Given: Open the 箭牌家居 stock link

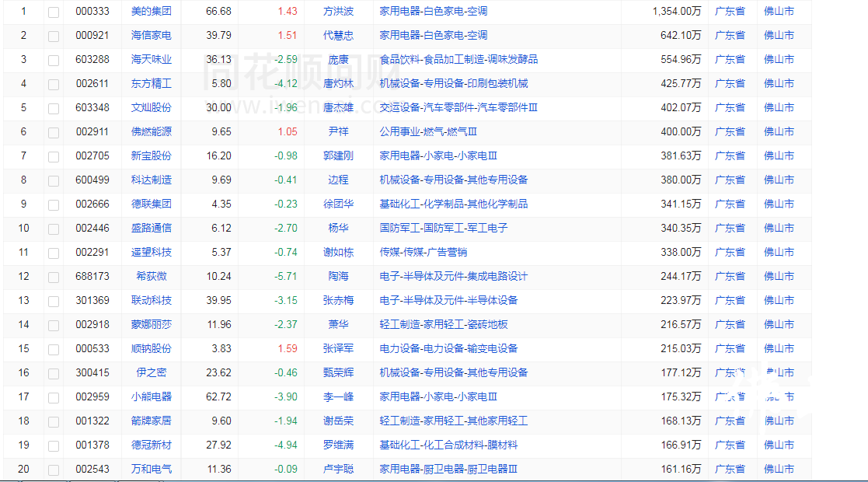Looking at the screenshot, I should point(151,421).
